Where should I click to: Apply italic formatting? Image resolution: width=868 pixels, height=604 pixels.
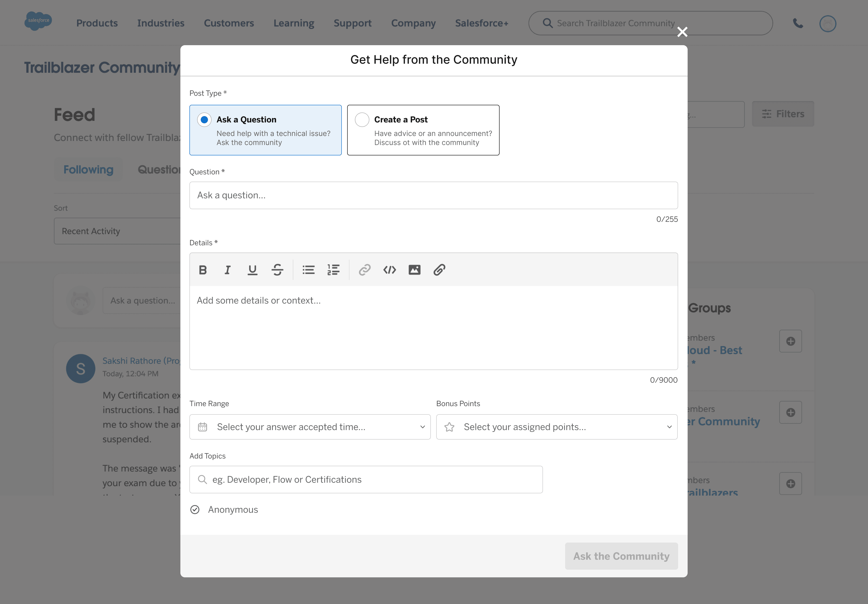coord(227,270)
